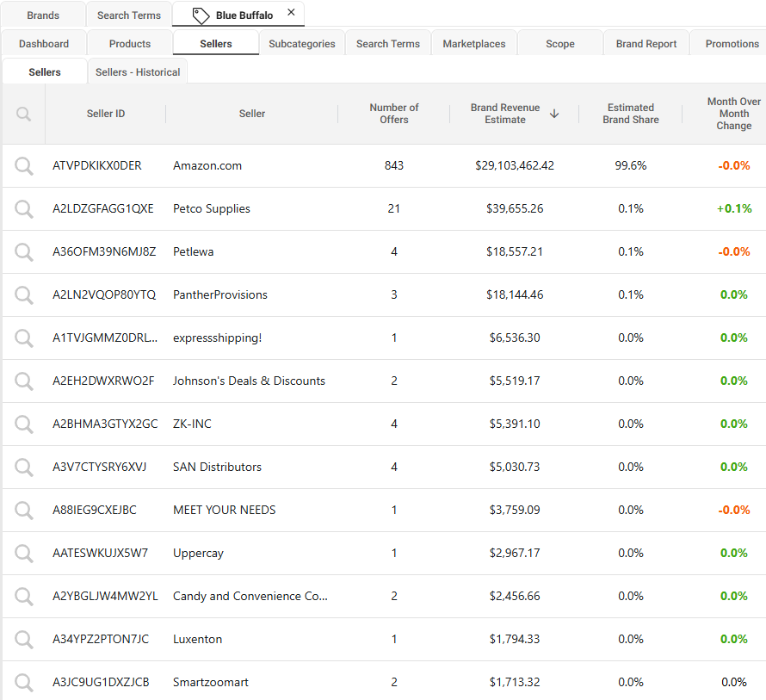Open the Scope tab
The height and width of the screenshot is (700, 766).
(x=559, y=44)
